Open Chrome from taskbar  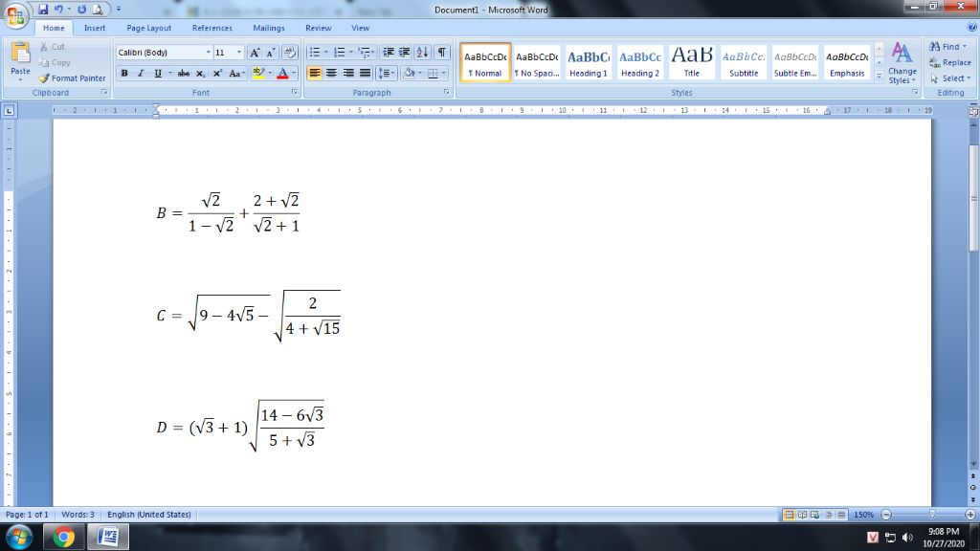click(63, 538)
